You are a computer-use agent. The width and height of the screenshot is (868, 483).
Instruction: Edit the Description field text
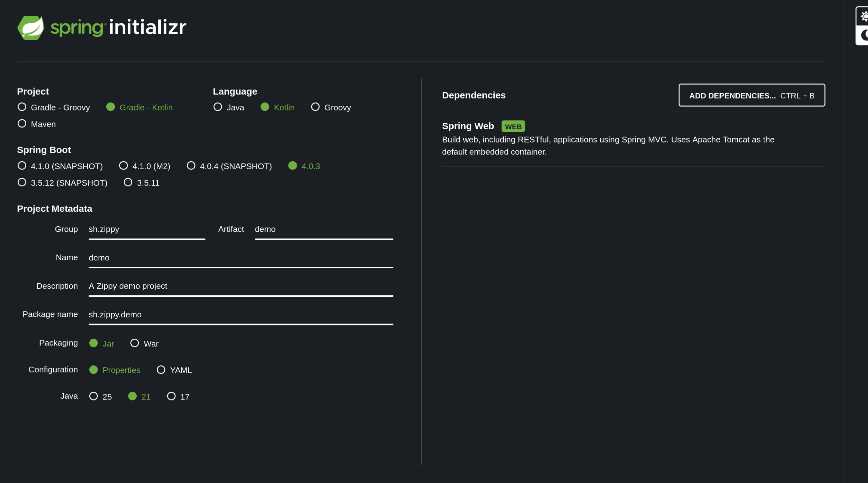click(240, 286)
